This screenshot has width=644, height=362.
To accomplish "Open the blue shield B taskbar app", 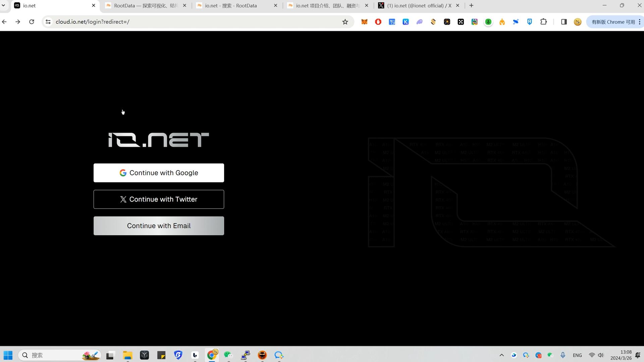I will (178, 355).
